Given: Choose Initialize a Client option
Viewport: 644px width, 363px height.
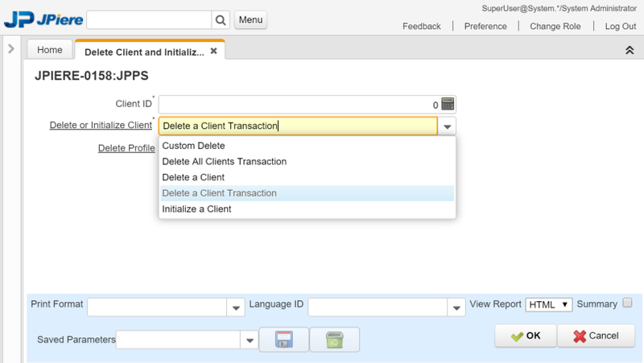Looking at the screenshot, I should click(x=196, y=208).
